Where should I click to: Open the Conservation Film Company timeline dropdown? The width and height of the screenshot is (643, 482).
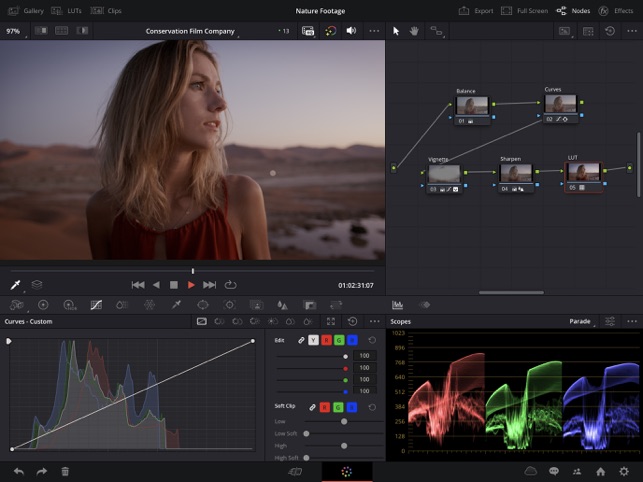pyautogui.click(x=190, y=31)
